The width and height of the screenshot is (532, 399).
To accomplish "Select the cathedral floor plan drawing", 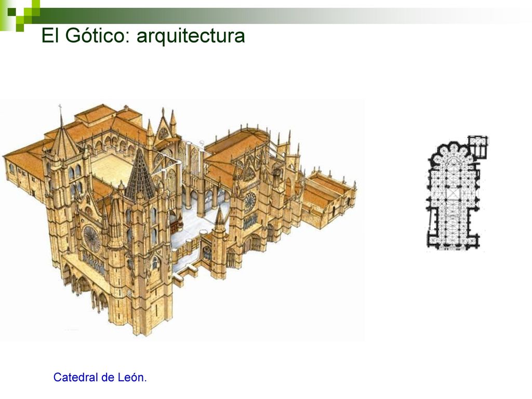I will coord(457,193).
